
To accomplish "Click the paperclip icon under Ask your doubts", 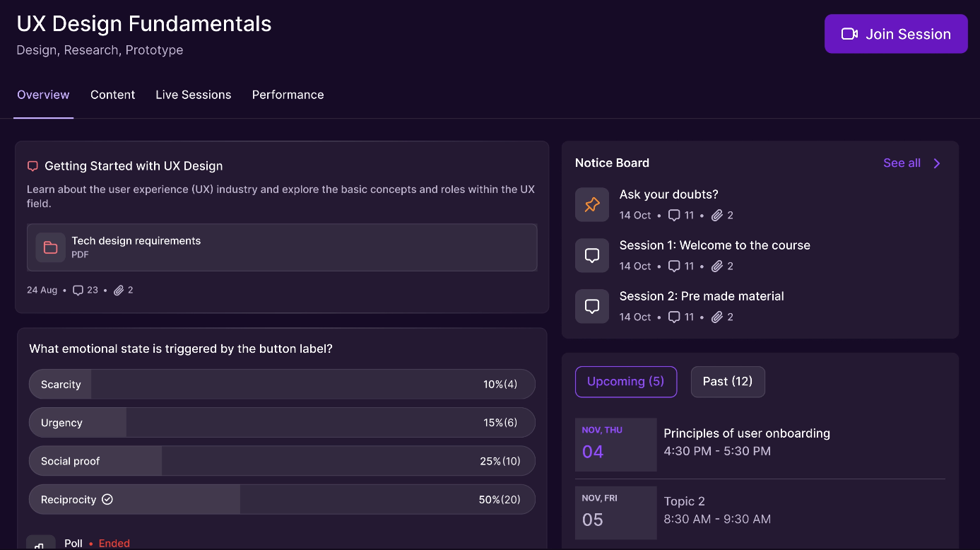I will tap(717, 215).
